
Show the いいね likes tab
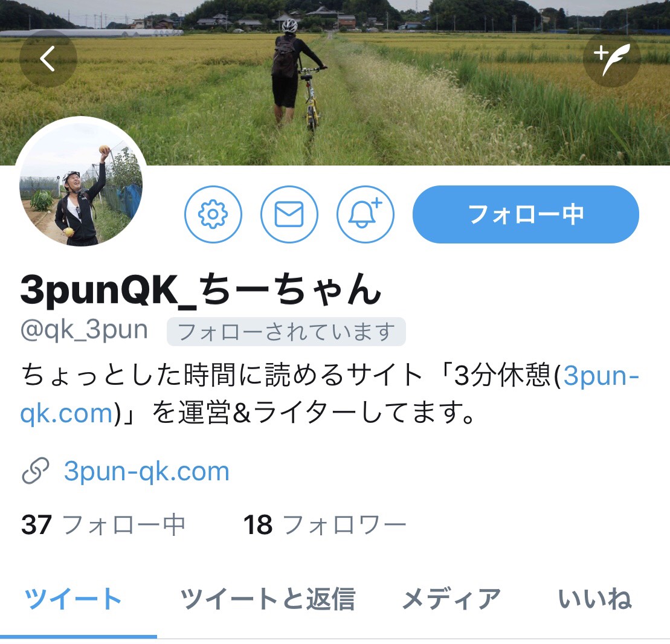point(594,599)
